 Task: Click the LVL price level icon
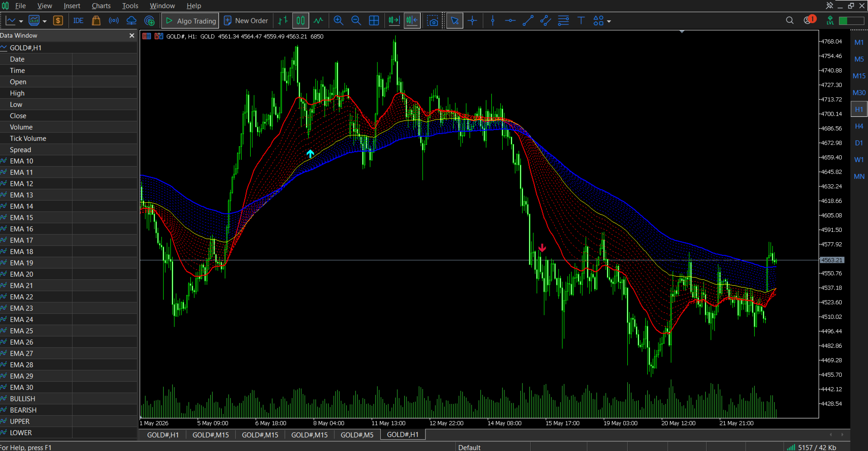point(830,20)
